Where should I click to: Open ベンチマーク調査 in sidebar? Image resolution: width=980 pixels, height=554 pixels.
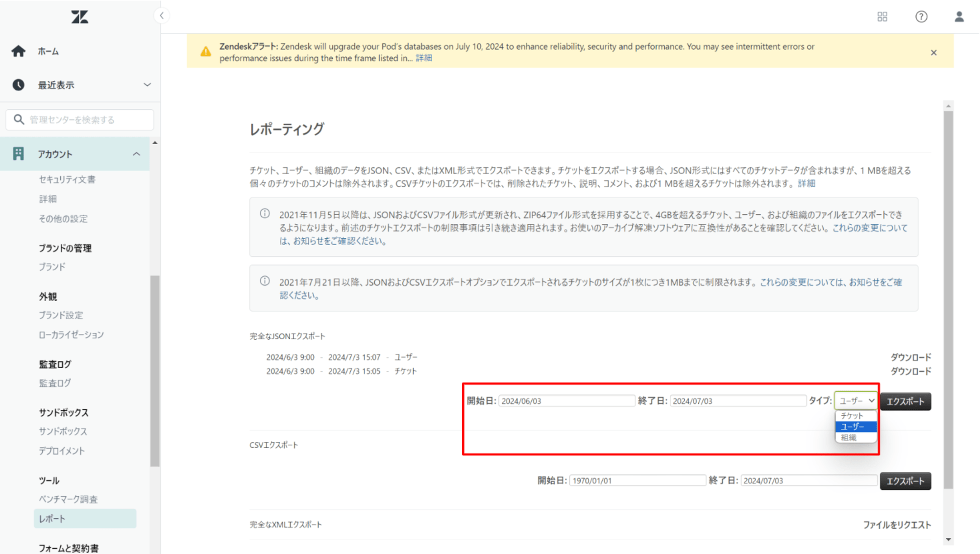[x=68, y=499]
